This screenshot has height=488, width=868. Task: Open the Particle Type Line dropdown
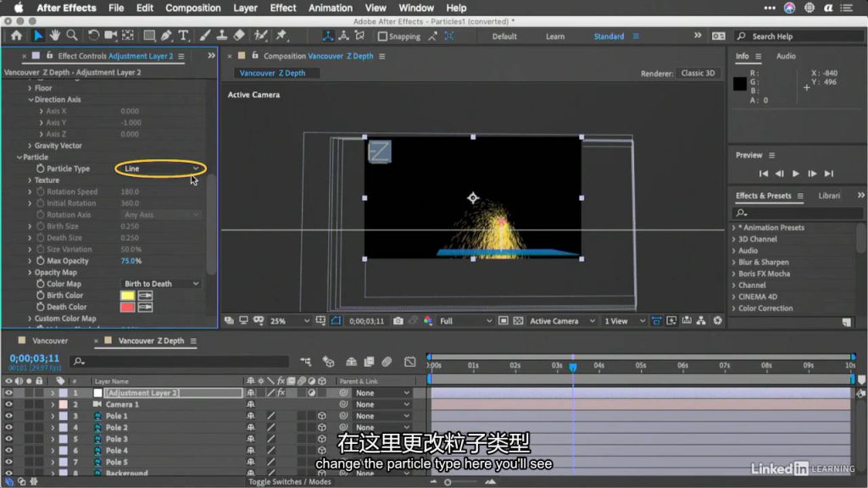(160, 169)
